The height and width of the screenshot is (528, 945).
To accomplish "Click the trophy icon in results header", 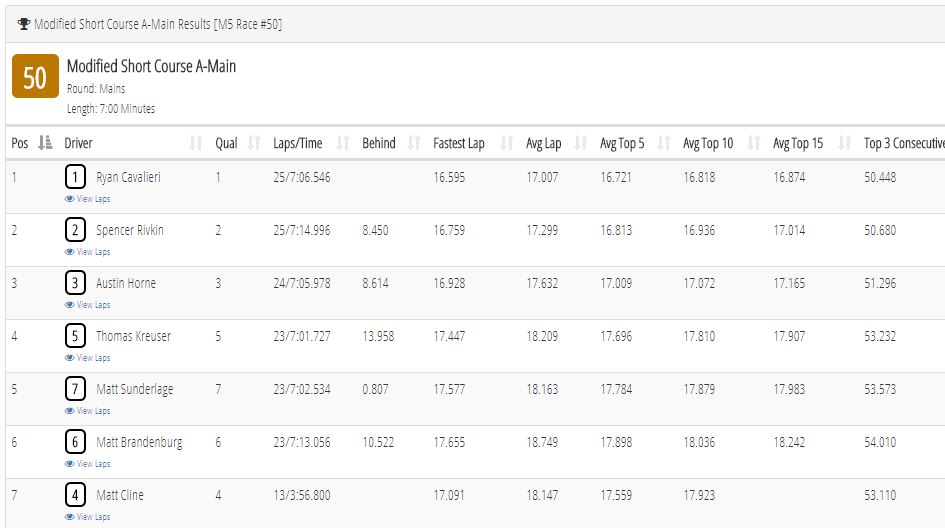I will coord(24,24).
